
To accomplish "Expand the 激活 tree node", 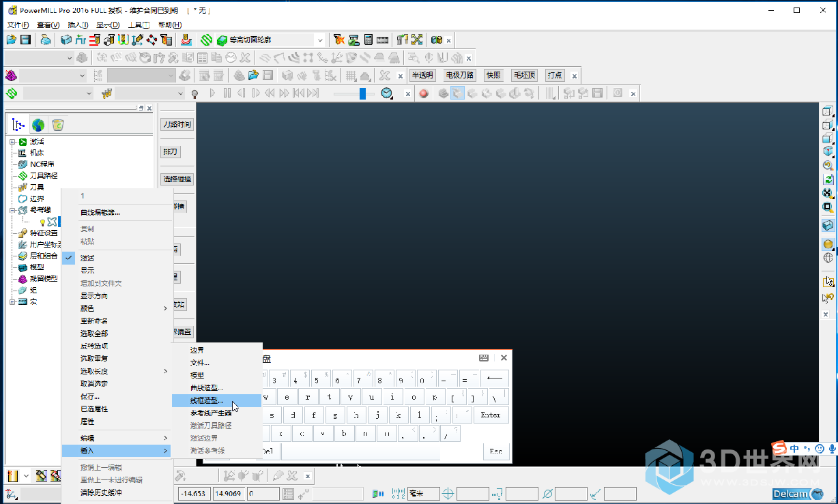I will pos(12,141).
